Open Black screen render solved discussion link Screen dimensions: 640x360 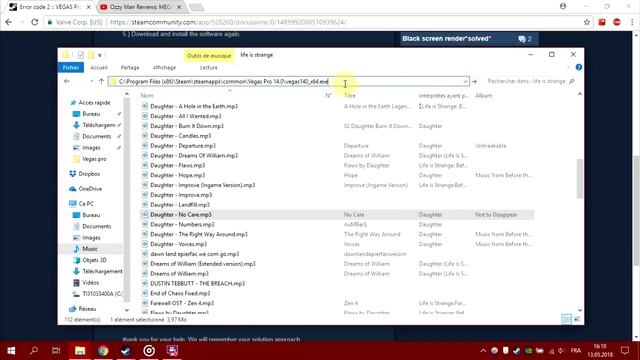447,39
